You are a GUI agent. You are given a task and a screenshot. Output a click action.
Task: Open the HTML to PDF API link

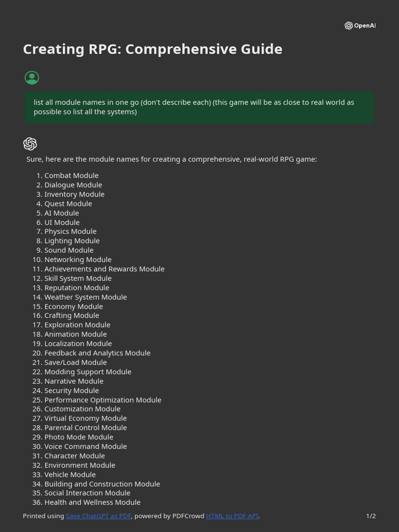[232, 516]
